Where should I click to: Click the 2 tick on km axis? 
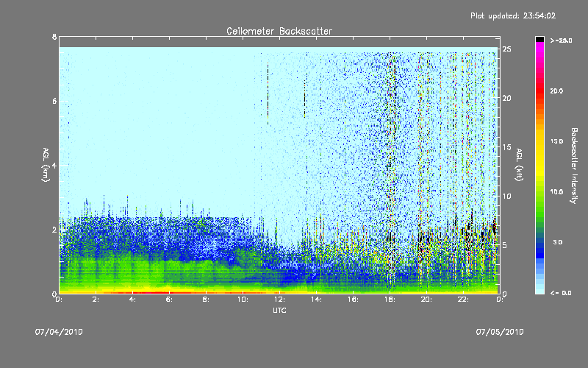(x=54, y=230)
